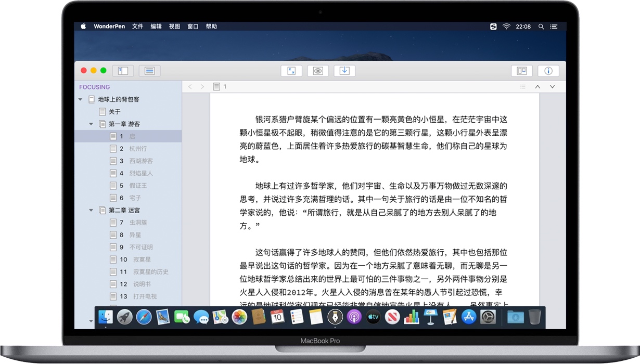Viewport: 640px width, 364px height.
Task: Collapse the 第一章 游客 chapter
Action: (91, 124)
